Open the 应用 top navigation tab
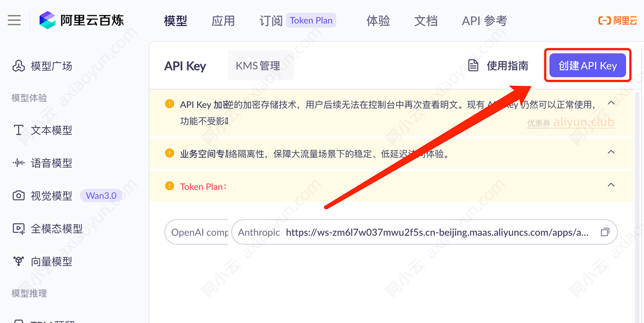This screenshot has height=323, width=644. click(x=223, y=21)
